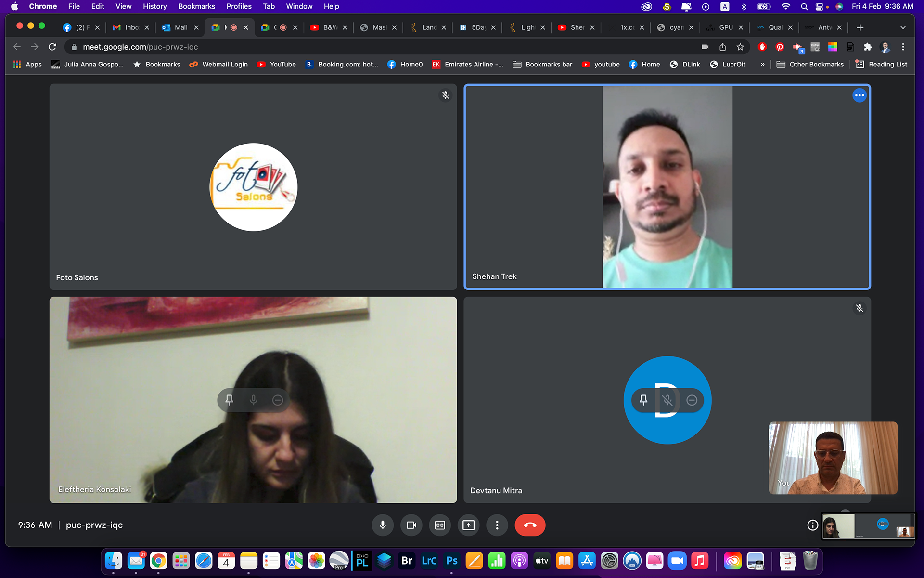Expand the tab search chevron in Chrome
Viewport: 924px width, 578px height.
tap(903, 27)
